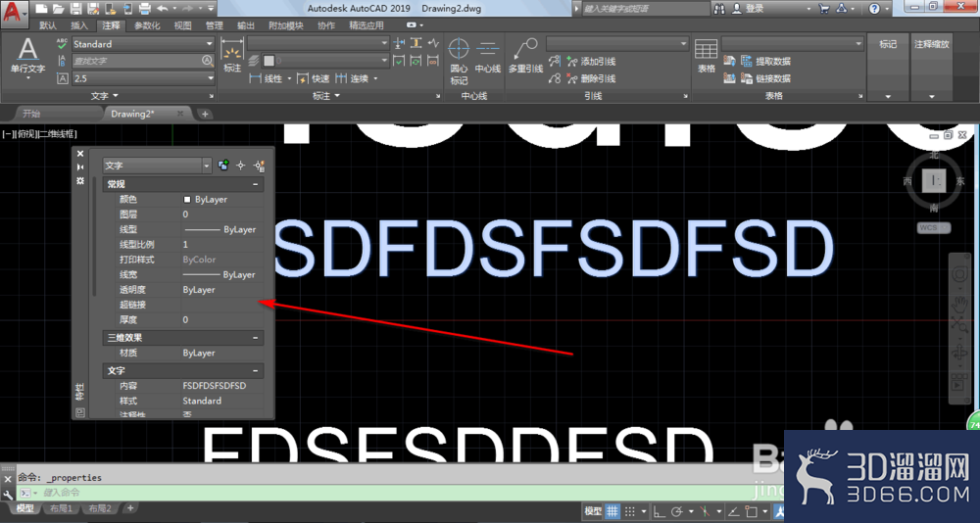Click the find text magnifier icon
This screenshot has width=980, height=523.
[208, 61]
